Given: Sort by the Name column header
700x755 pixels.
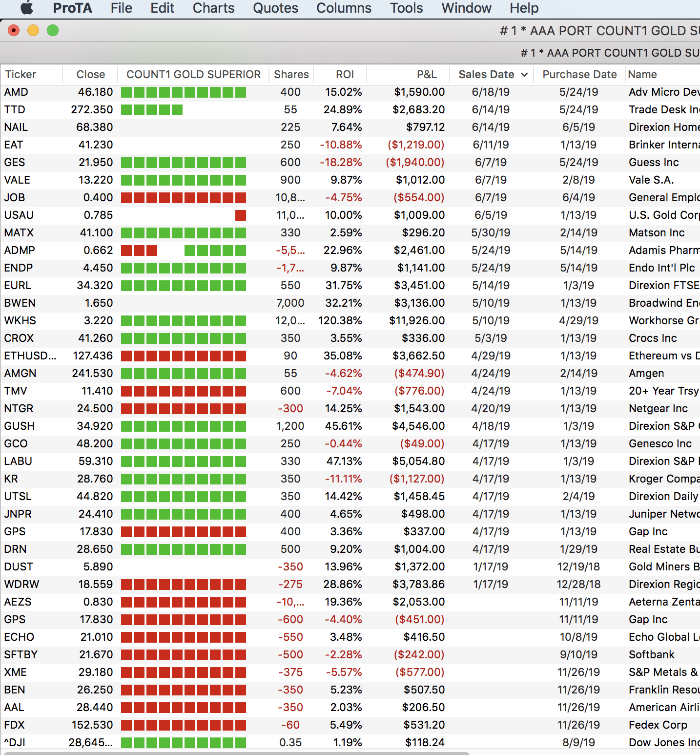Looking at the screenshot, I should [642, 74].
